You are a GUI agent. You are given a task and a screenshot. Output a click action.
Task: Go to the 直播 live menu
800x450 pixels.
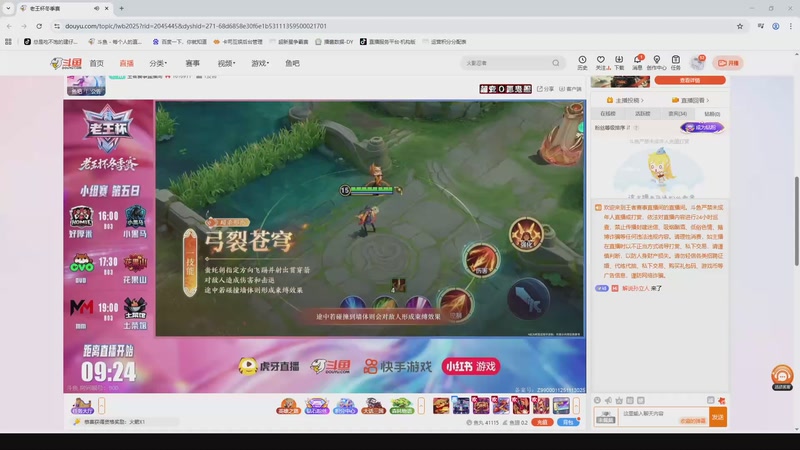pos(127,63)
